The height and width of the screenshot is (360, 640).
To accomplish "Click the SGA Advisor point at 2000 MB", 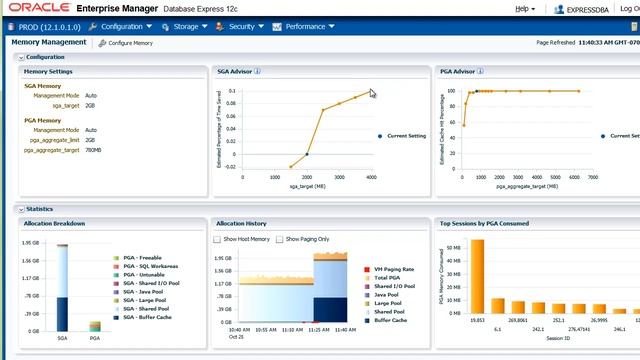I will click(307, 154).
